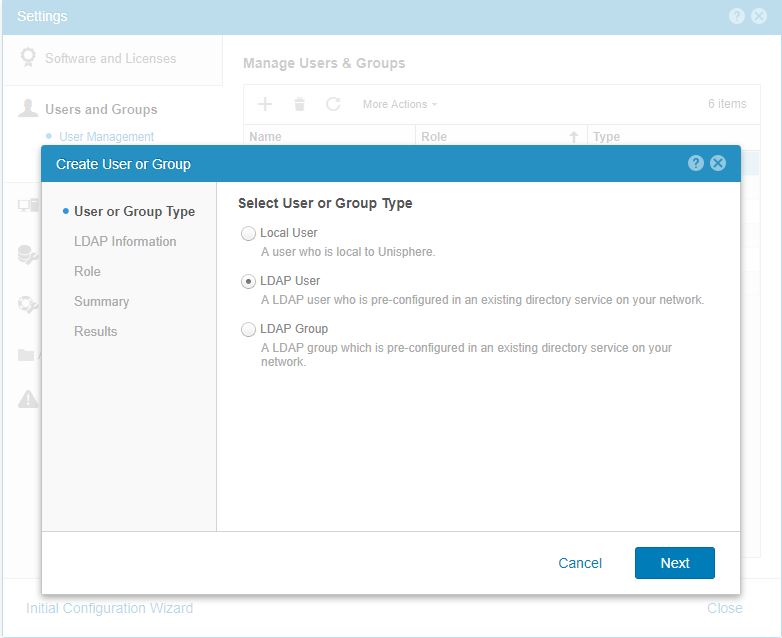
Task: Click the help icon in Create User dialog
Action: (x=696, y=163)
